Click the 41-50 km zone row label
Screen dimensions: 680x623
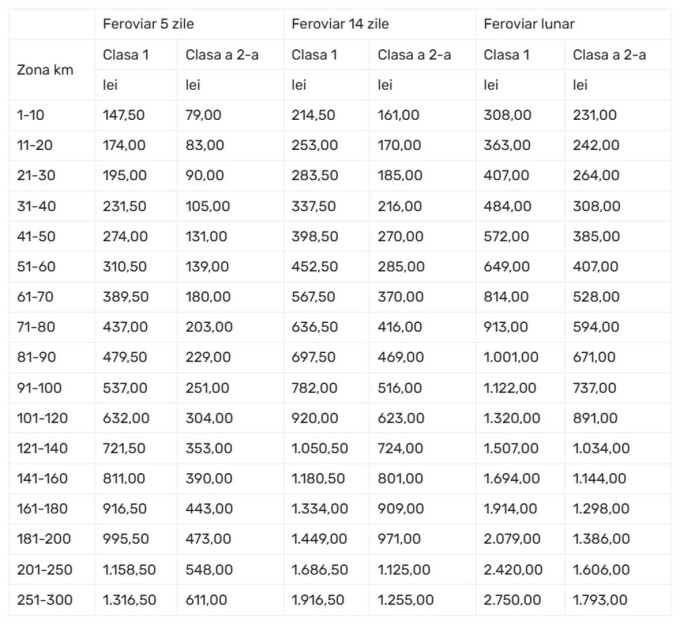point(36,236)
